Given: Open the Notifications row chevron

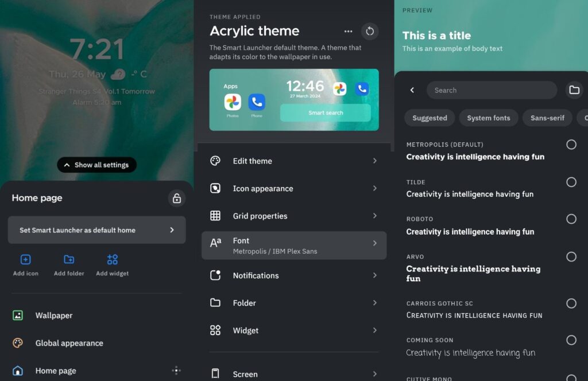Looking at the screenshot, I should (x=374, y=275).
